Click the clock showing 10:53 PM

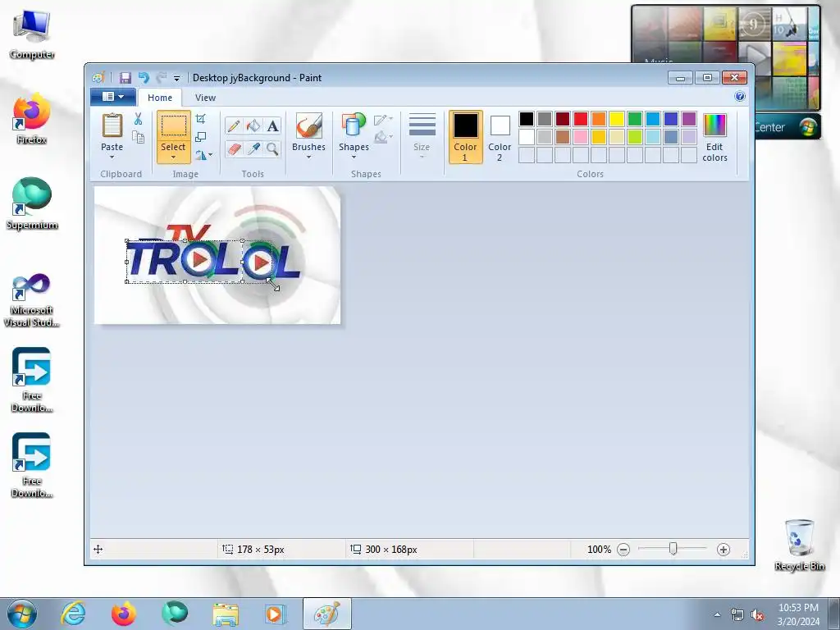[x=798, y=608]
